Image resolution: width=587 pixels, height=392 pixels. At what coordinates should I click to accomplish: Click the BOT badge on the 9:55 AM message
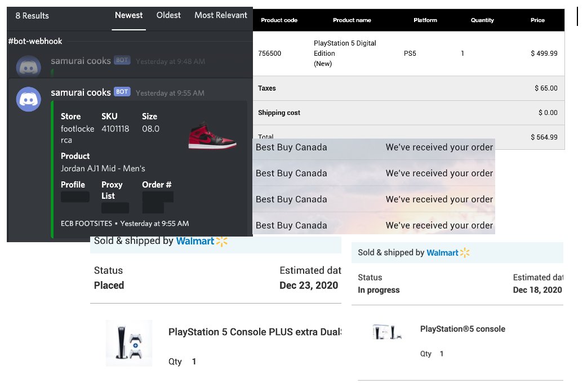[122, 92]
